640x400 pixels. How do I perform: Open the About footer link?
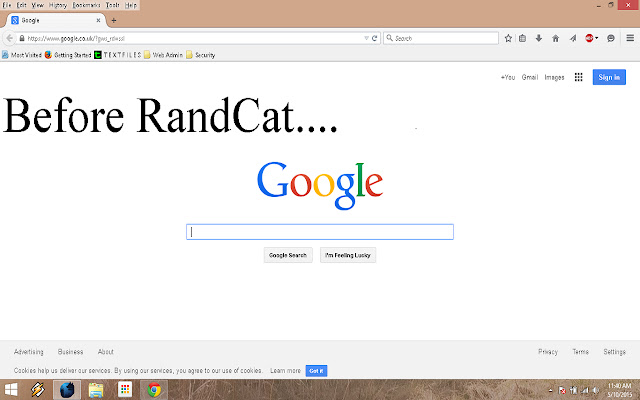[105, 351]
